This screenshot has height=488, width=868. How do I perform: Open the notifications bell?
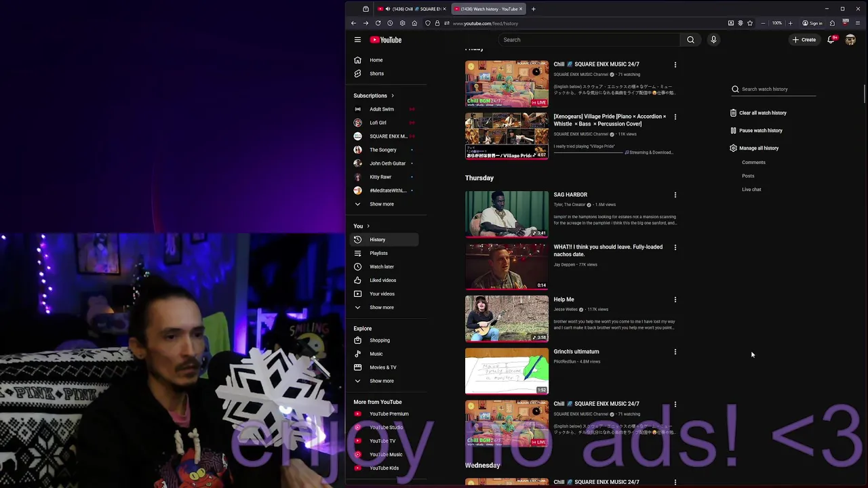point(831,40)
